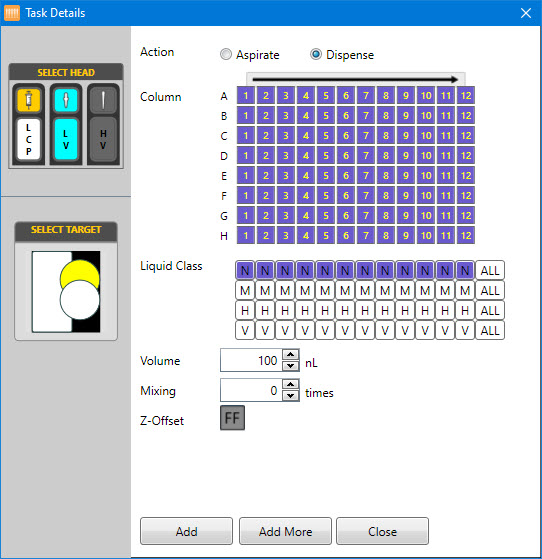Screen dimensions: 542x559
Task: Choose the Dispense radio button
Action: pos(316,54)
